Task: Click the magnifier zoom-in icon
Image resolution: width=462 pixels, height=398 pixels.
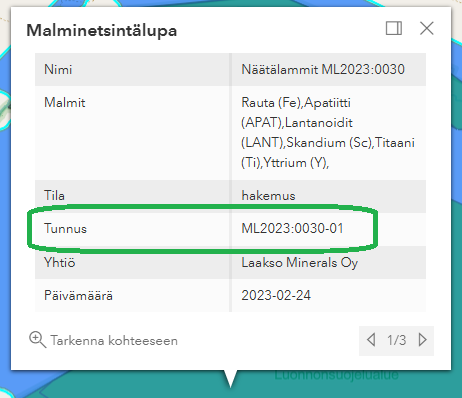Action: [x=37, y=340]
